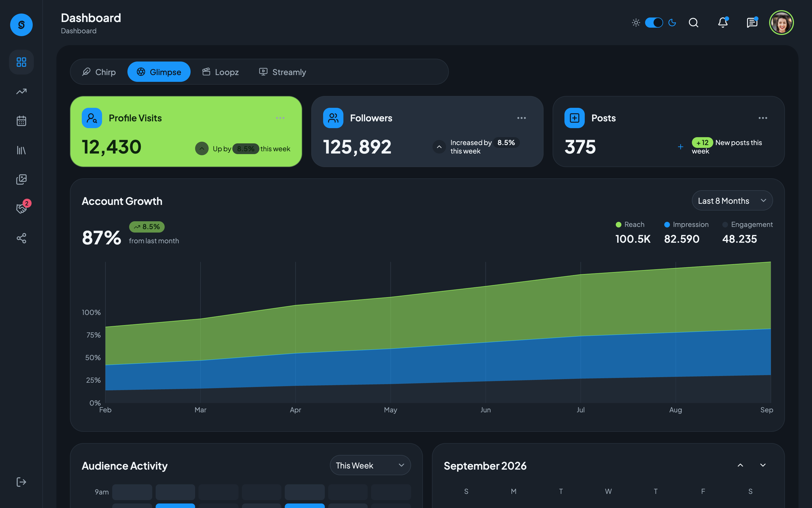Open Posts card more options
The height and width of the screenshot is (508, 812).
pyautogui.click(x=763, y=118)
